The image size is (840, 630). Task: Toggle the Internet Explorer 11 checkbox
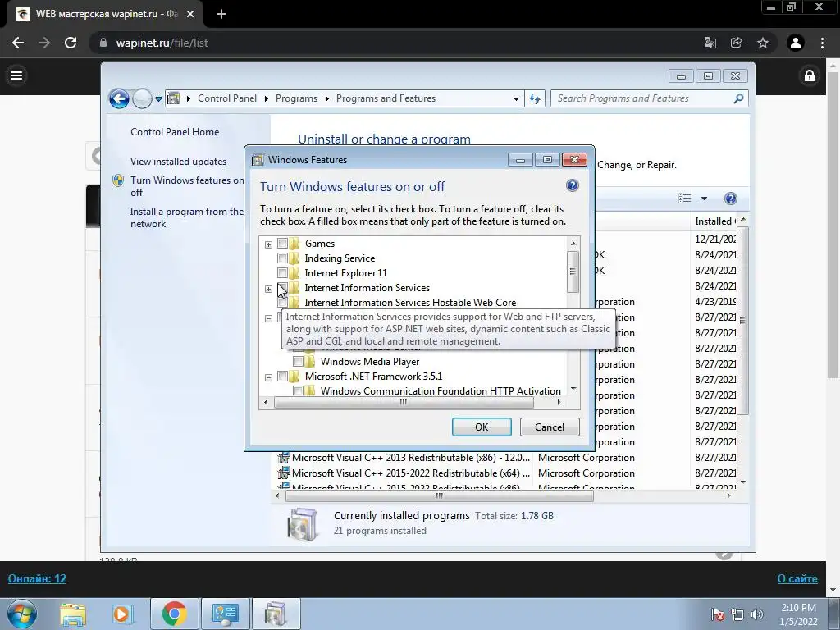pyautogui.click(x=282, y=272)
